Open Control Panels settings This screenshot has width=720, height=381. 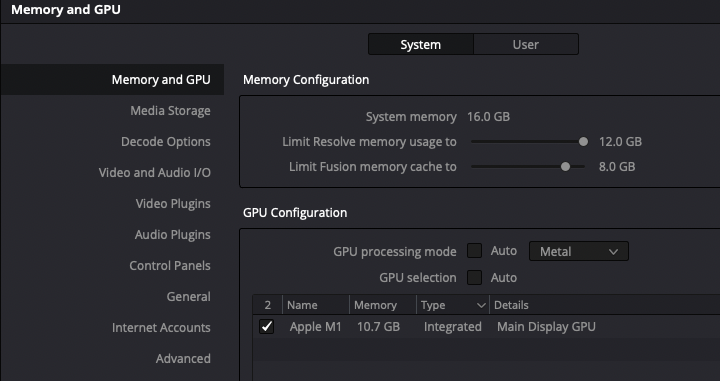pyautogui.click(x=170, y=265)
